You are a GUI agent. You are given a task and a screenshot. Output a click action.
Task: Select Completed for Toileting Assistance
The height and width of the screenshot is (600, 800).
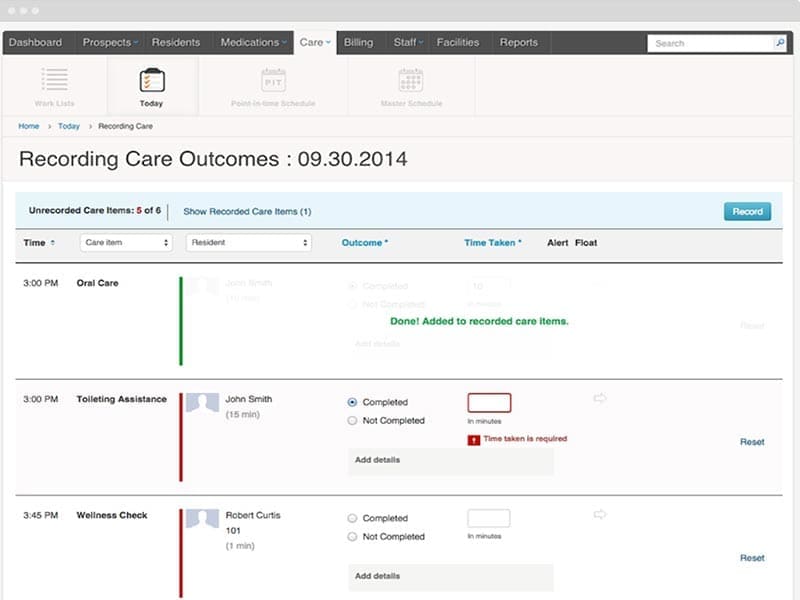[x=352, y=402]
